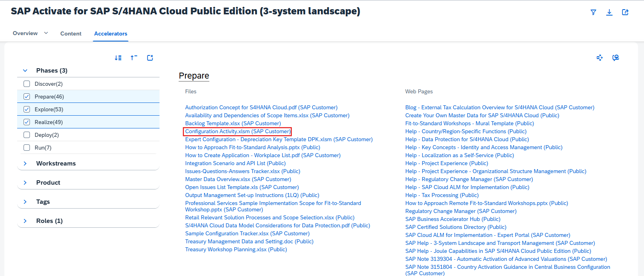The image size is (644, 276).
Task: Open SAP Note 3151804 Country Activation Guidance
Action: pyautogui.click(x=508, y=270)
